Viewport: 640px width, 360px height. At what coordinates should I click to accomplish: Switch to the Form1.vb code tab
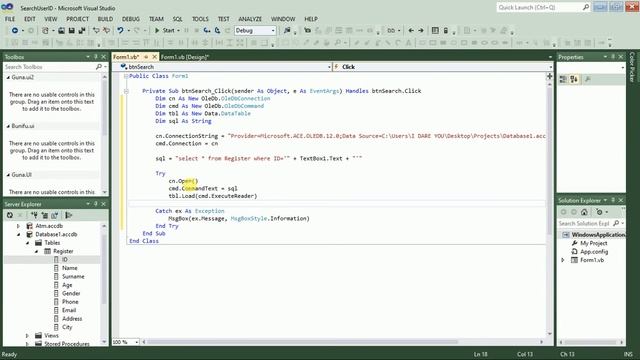(126, 57)
